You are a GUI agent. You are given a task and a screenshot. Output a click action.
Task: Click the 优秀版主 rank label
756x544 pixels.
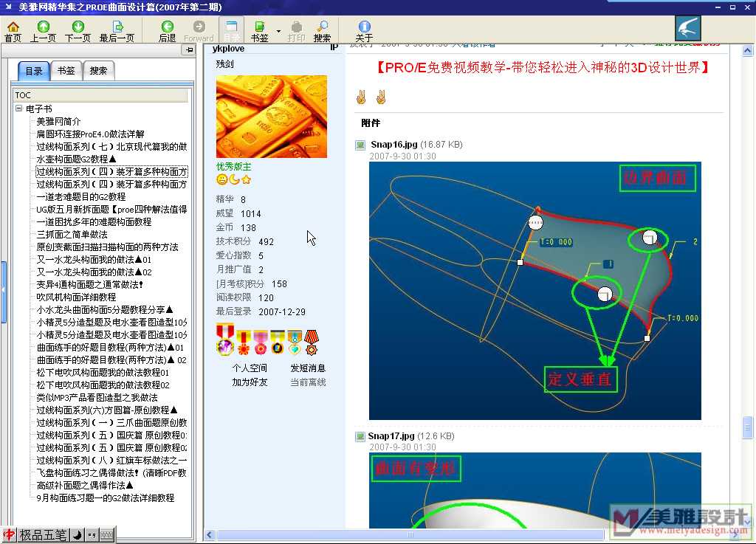pyautogui.click(x=234, y=167)
